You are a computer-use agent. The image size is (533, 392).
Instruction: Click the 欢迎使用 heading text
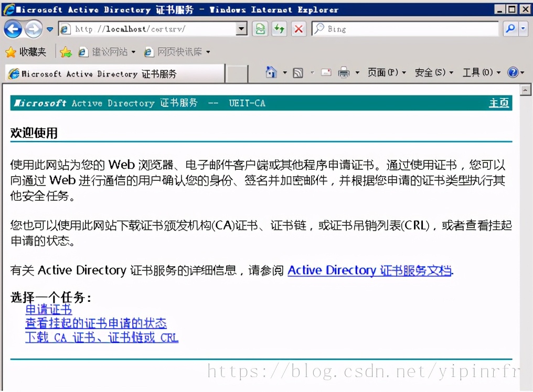tap(34, 133)
